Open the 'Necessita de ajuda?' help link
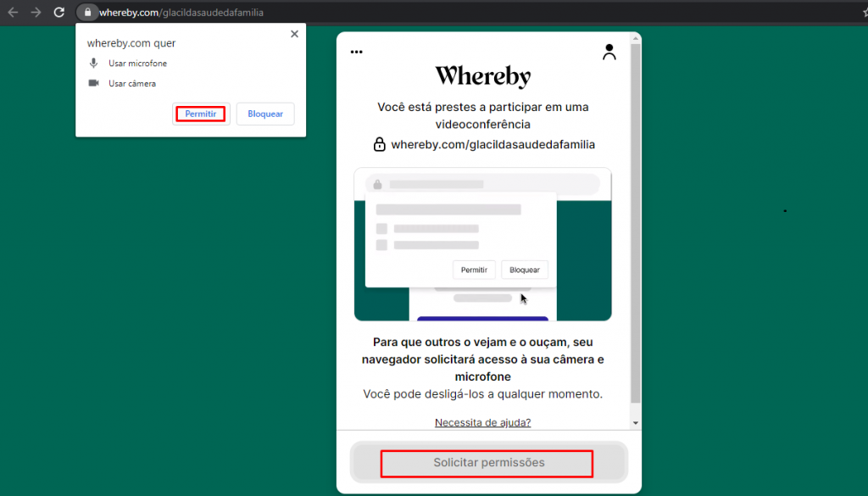 pyautogui.click(x=482, y=422)
